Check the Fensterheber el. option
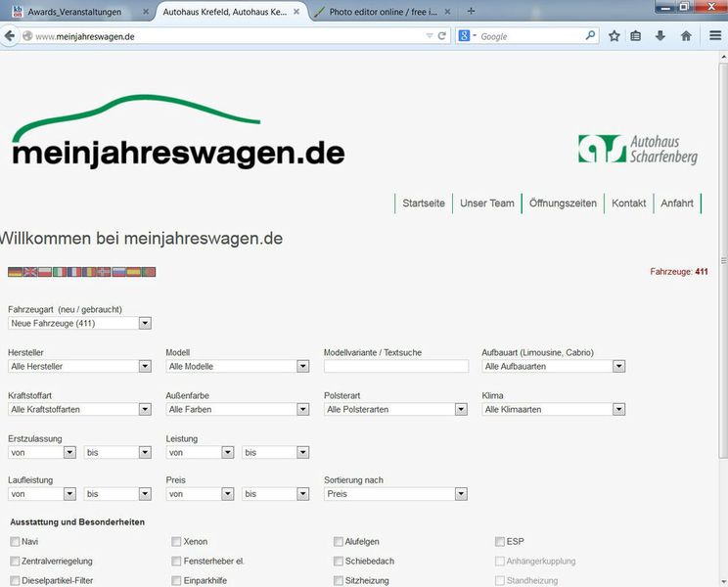 click(176, 561)
